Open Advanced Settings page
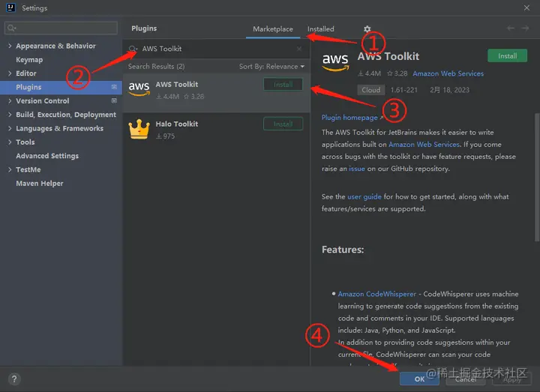540x392 pixels. (x=47, y=156)
